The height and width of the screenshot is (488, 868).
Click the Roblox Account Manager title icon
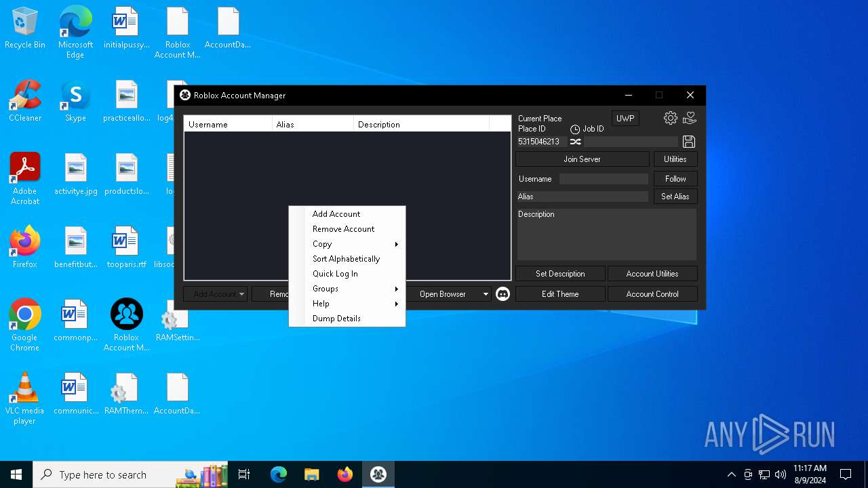click(x=185, y=96)
